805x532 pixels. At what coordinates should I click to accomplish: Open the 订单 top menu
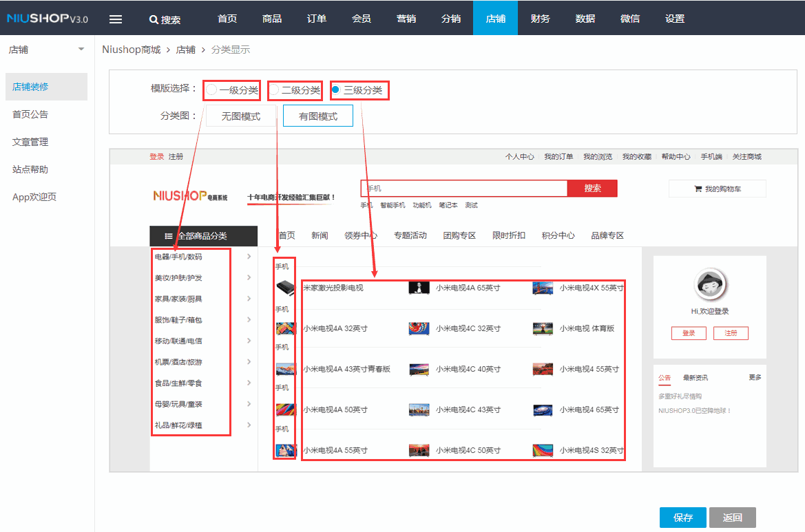point(316,19)
